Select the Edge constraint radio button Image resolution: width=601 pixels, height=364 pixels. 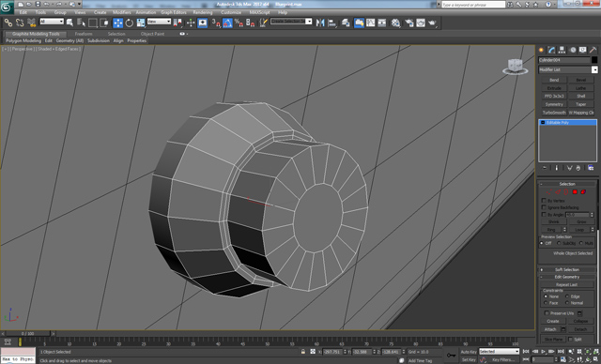point(567,296)
